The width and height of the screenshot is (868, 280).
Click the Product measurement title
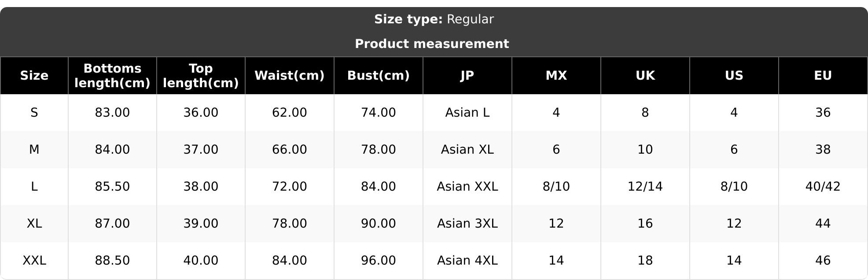(432, 44)
